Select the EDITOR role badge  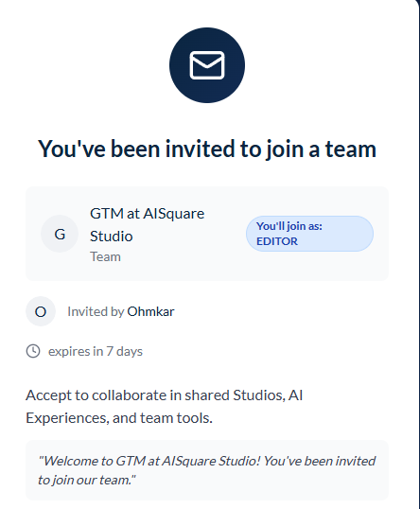[309, 234]
